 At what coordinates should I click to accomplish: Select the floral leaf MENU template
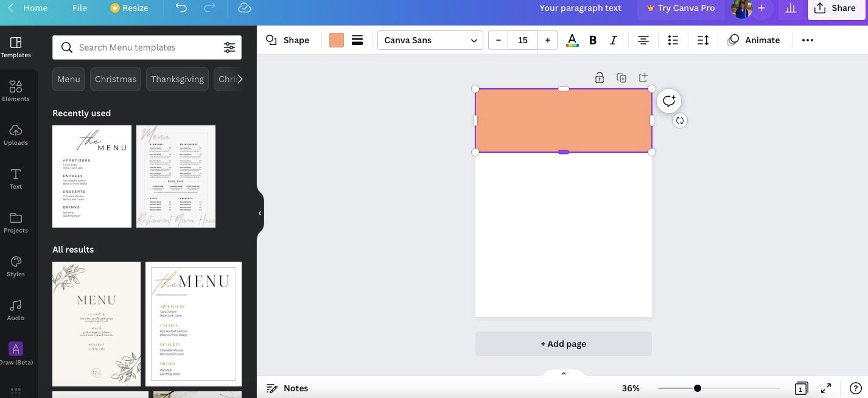96,324
